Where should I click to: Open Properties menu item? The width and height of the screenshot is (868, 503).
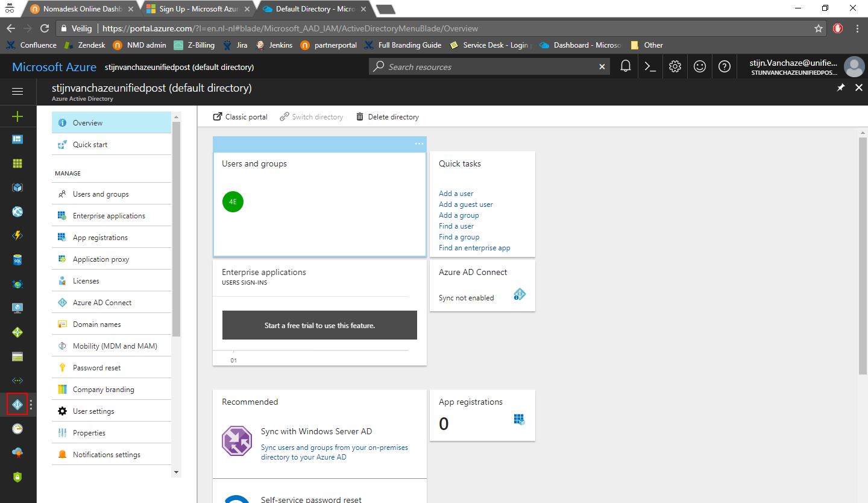[x=112, y=432]
